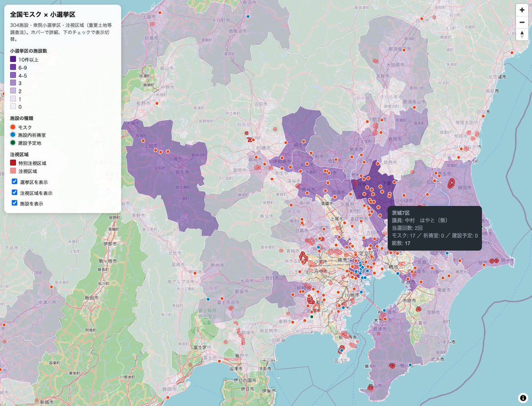532x406 pixels.
Task: Click the blue 施設内祈祷室 legend dot
Action: (x=13, y=135)
